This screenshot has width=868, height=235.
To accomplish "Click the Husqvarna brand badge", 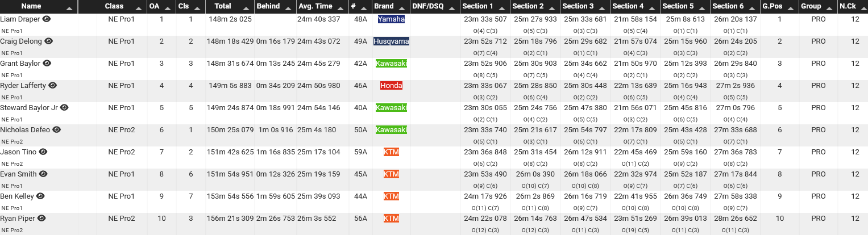I will [x=391, y=41].
